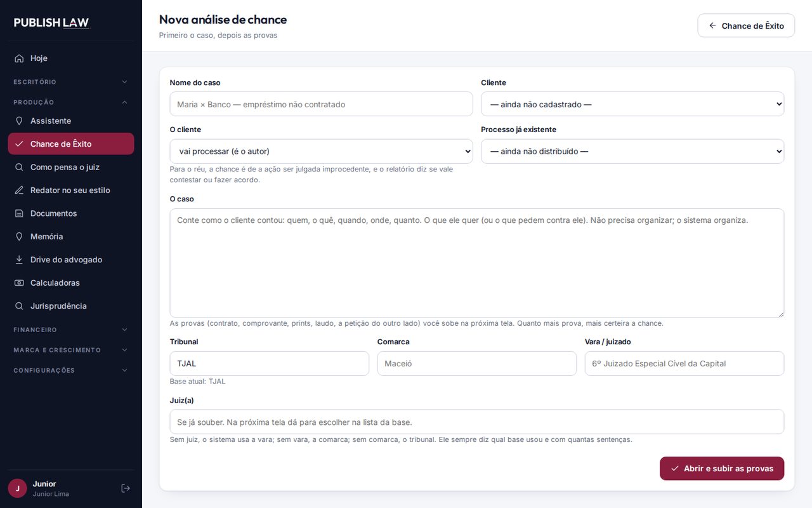Expand the Escritório sidebar section
Viewport: 812px width, 508px height.
tap(71, 82)
